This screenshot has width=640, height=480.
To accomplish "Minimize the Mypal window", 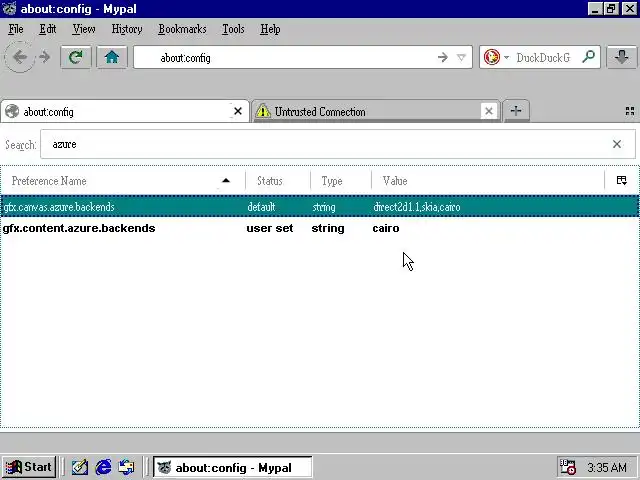I will [x=595, y=9].
